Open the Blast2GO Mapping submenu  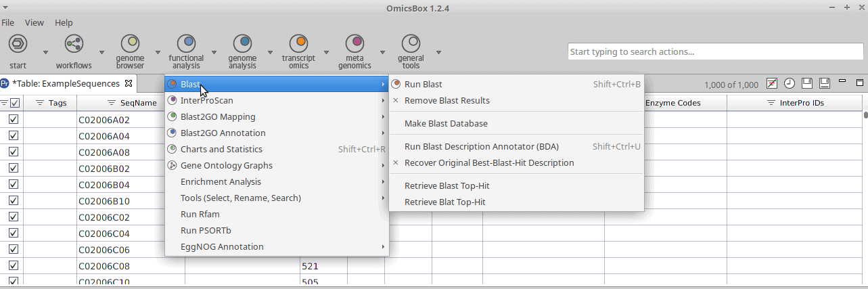277,116
